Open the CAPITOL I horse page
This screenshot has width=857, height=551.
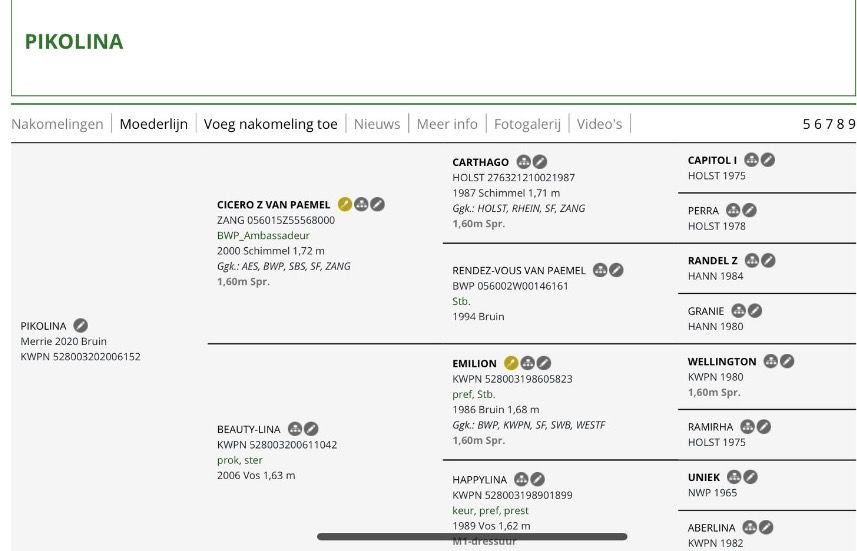712,160
